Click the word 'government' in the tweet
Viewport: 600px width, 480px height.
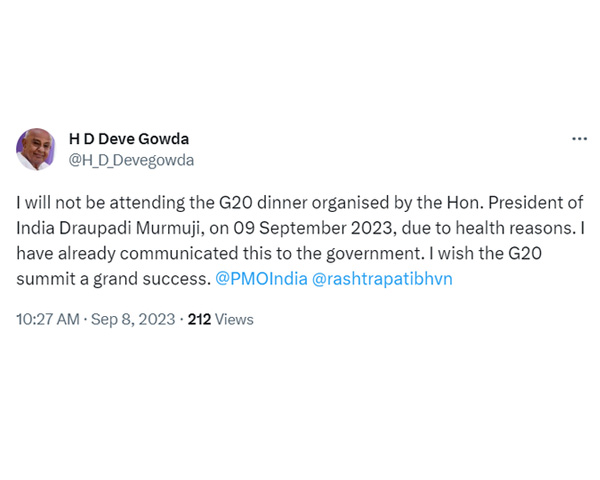click(x=374, y=253)
